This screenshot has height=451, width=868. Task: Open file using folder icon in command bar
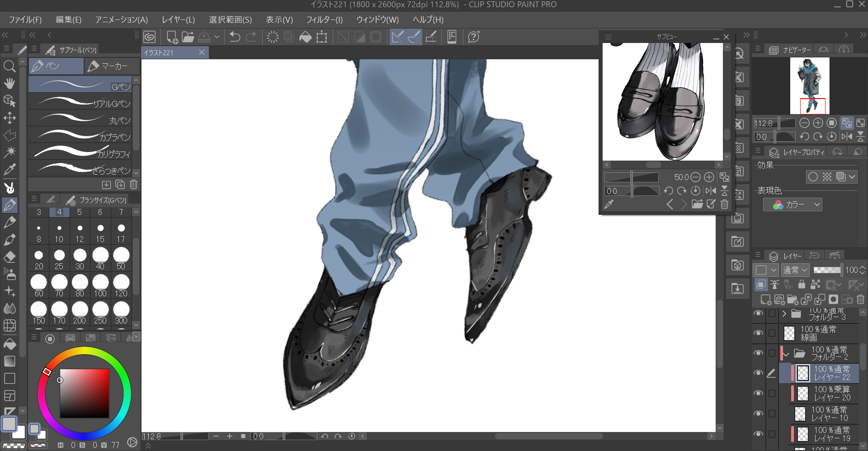(188, 37)
